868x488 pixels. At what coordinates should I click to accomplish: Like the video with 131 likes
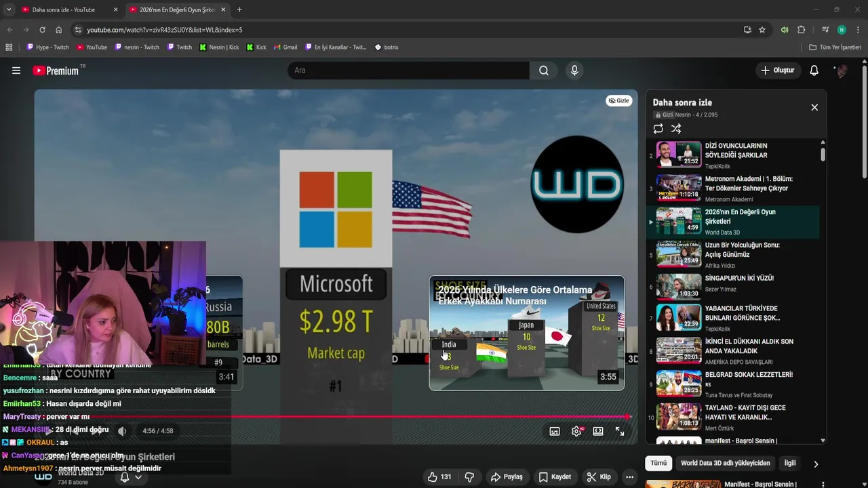coord(439,476)
